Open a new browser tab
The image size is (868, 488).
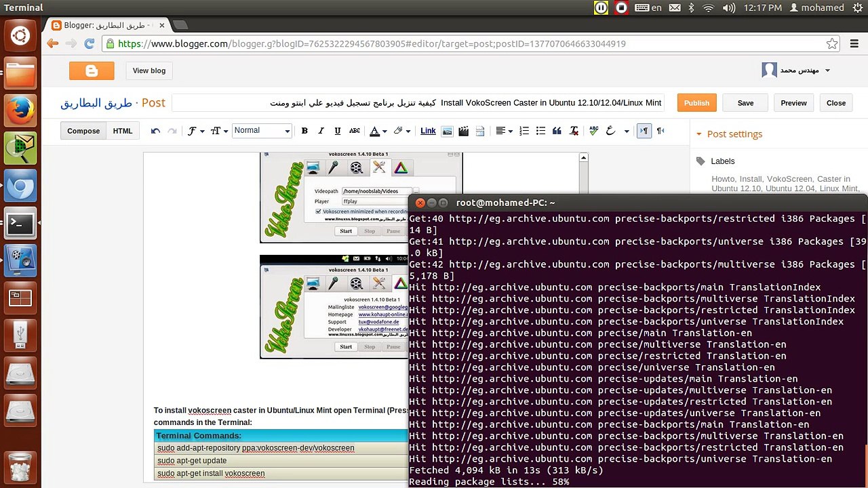tap(180, 25)
